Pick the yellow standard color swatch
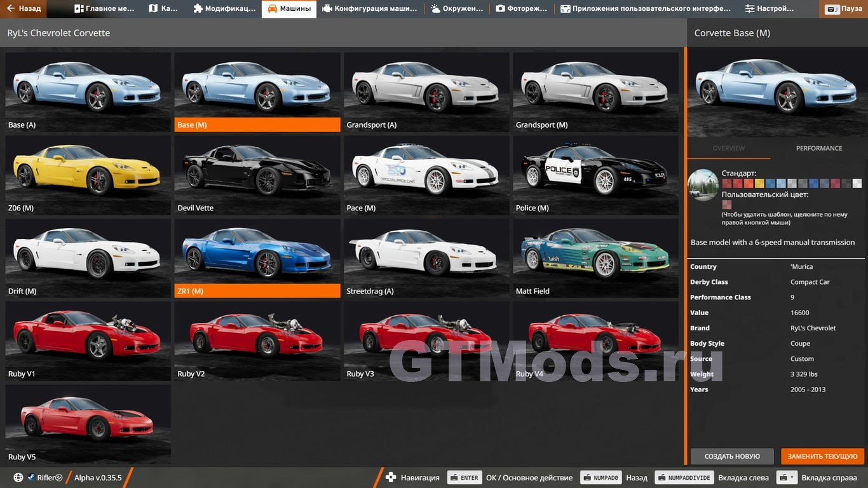This screenshot has height=488, width=868. click(759, 183)
